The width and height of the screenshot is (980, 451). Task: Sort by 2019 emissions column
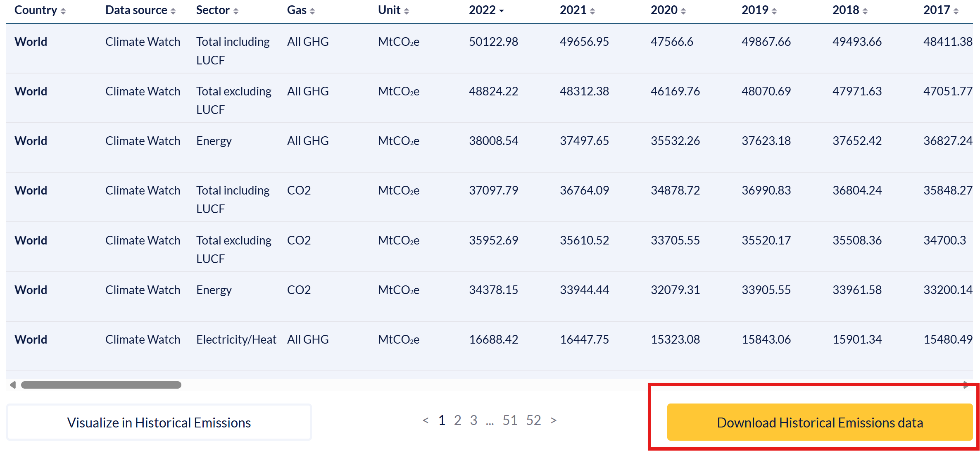pos(774,11)
